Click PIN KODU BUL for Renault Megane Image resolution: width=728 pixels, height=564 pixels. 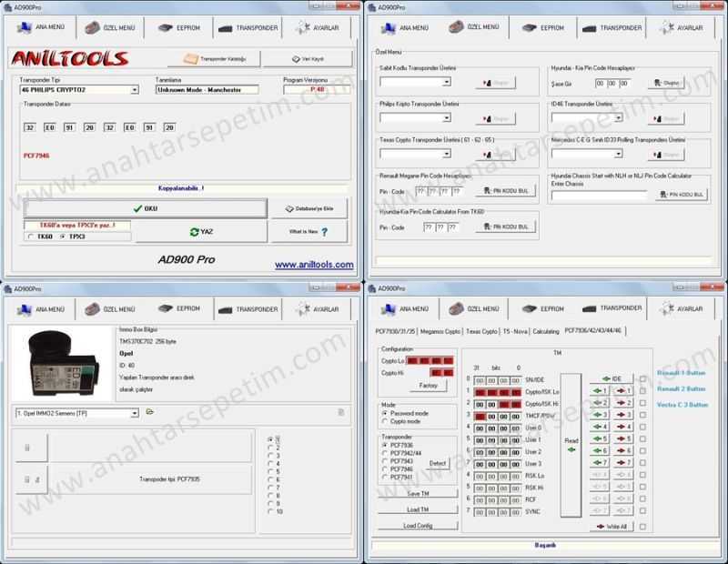(506, 191)
